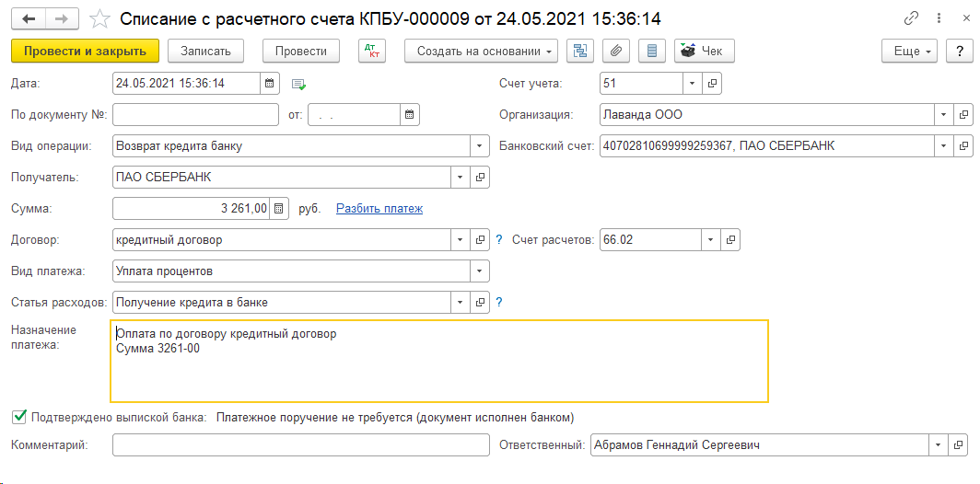Image resolution: width=980 pixels, height=484 pixels.
Task: Expand the Вид платежа dropdown
Action: 480,271
